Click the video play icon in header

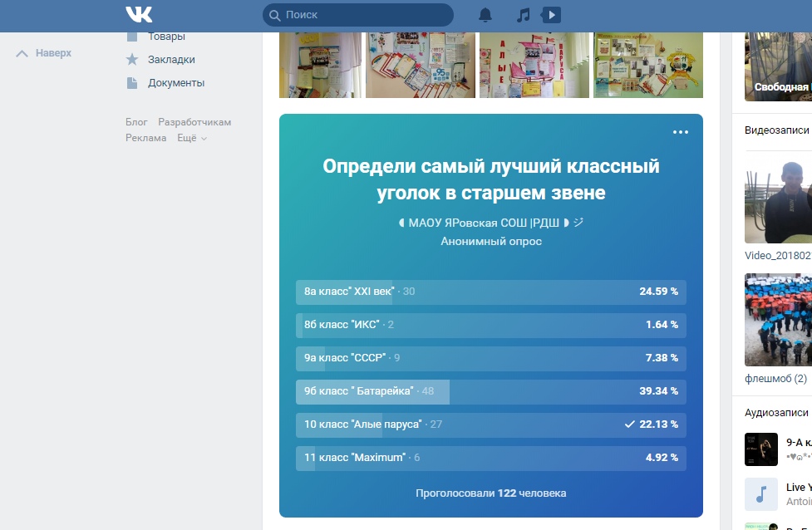[552, 15]
